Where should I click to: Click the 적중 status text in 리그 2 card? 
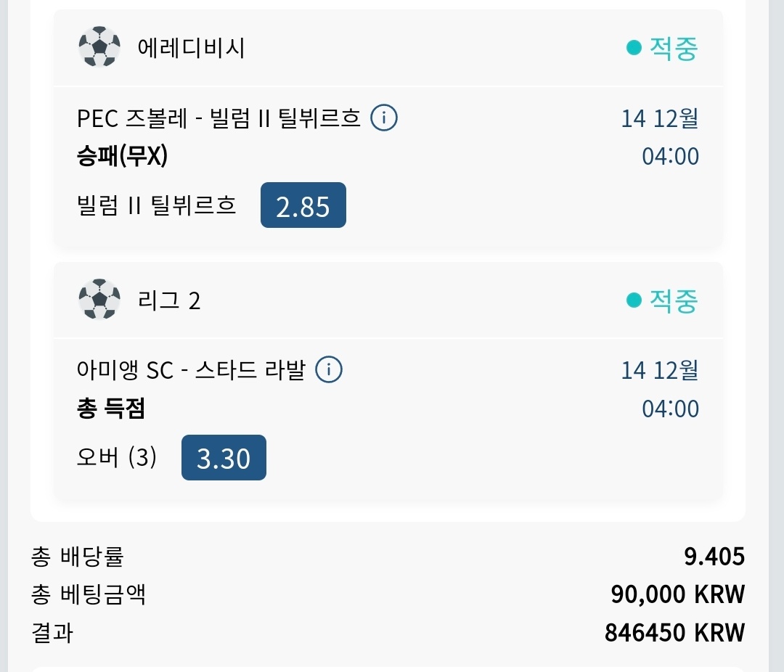673,300
